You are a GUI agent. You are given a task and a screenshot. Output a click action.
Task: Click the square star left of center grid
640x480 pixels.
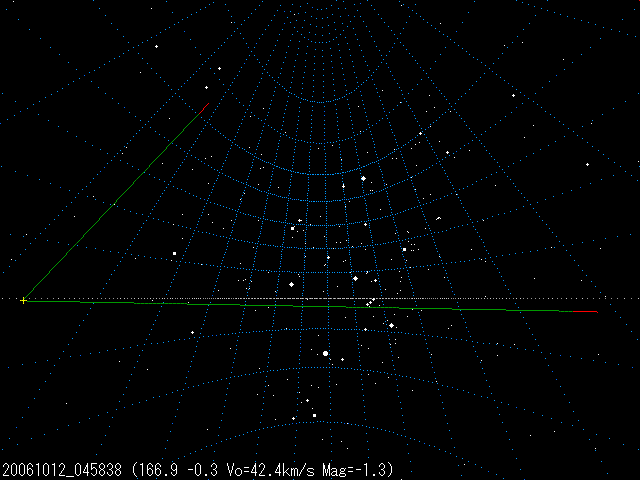[174, 253]
